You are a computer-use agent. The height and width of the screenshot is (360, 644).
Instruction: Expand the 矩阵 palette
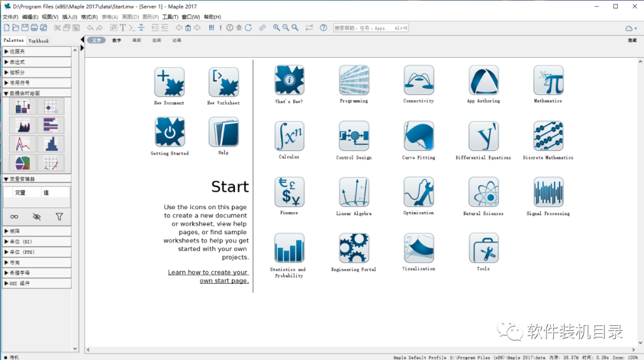tap(37, 231)
